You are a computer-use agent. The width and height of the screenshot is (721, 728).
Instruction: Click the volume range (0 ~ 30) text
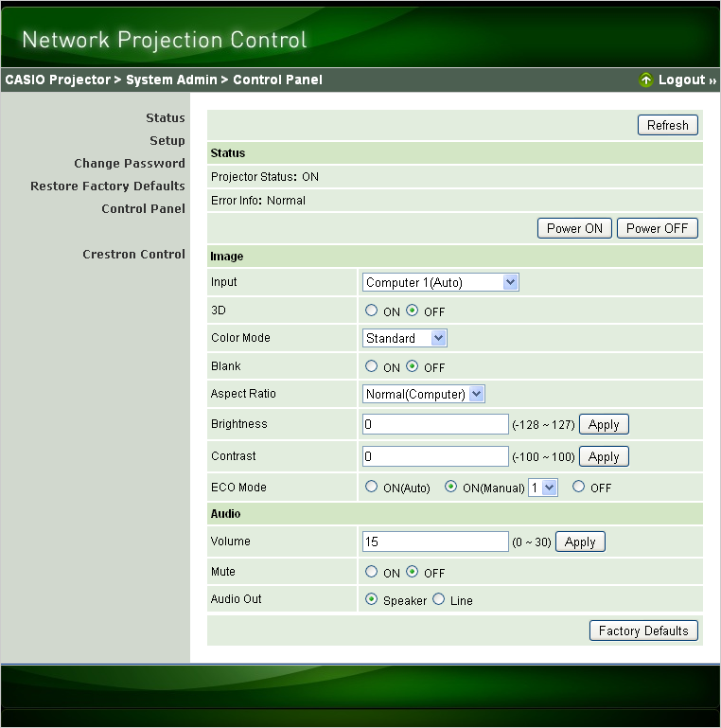pyautogui.click(x=532, y=542)
